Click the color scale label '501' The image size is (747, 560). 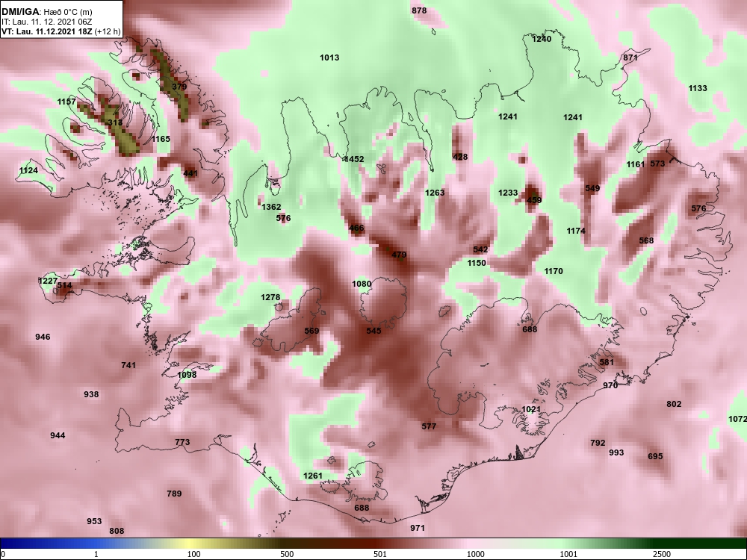(380, 554)
